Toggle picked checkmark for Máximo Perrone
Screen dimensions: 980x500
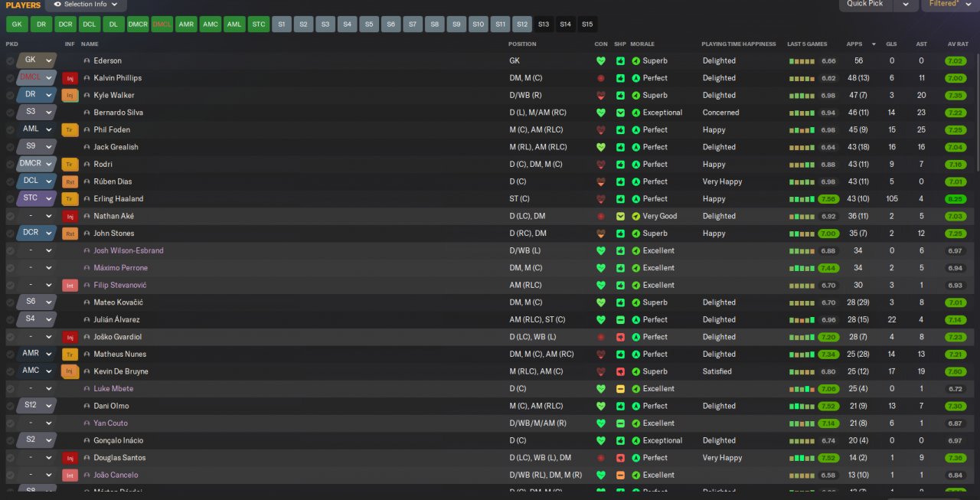(x=10, y=268)
